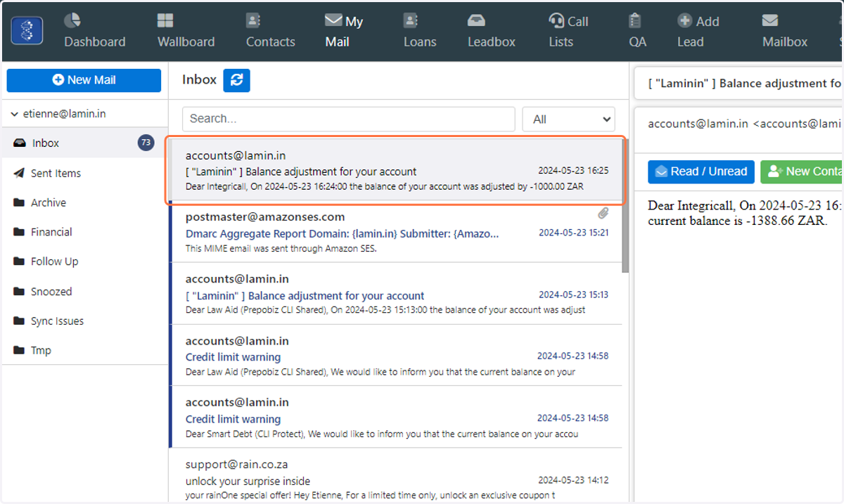Click the Follow Up folder icon
The height and width of the screenshot is (504, 844).
(19, 261)
